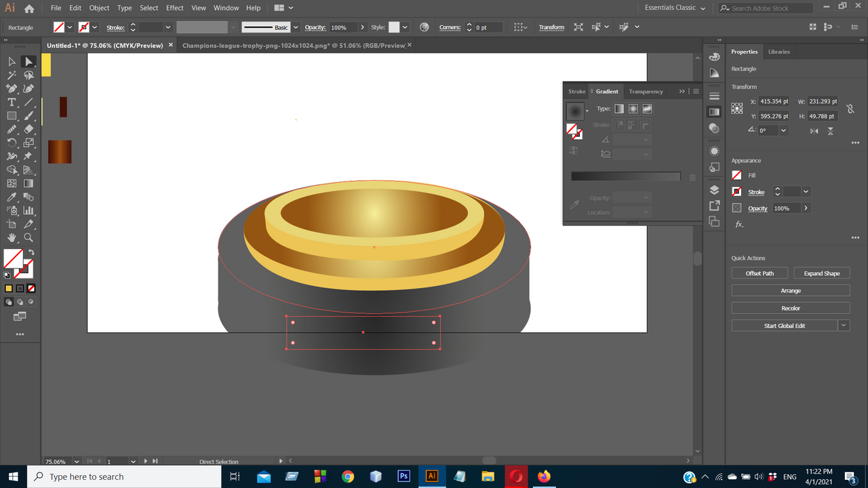Select the Hand tool
868x488 pixels.
[12, 238]
